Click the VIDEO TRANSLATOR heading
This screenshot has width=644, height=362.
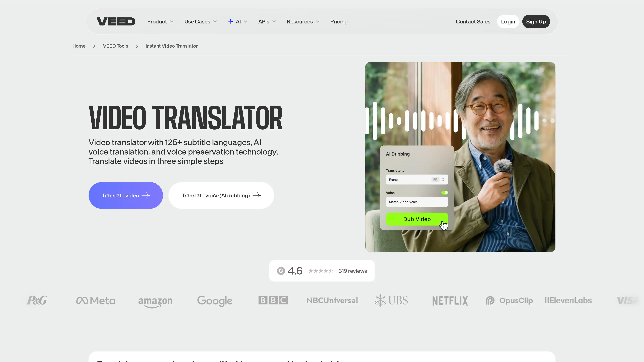(x=185, y=118)
